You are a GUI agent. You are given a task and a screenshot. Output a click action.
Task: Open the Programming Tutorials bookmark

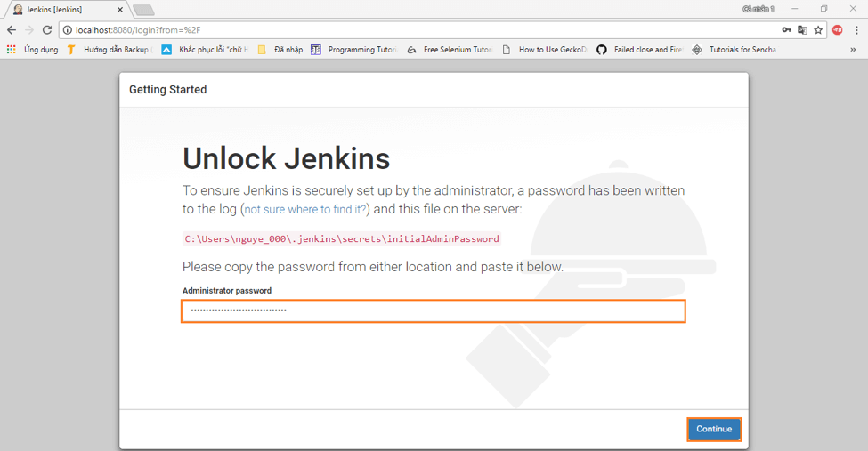354,50
